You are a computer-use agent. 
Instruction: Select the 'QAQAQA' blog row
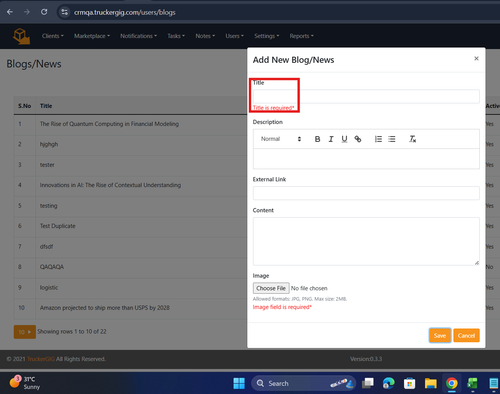[130, 267]
